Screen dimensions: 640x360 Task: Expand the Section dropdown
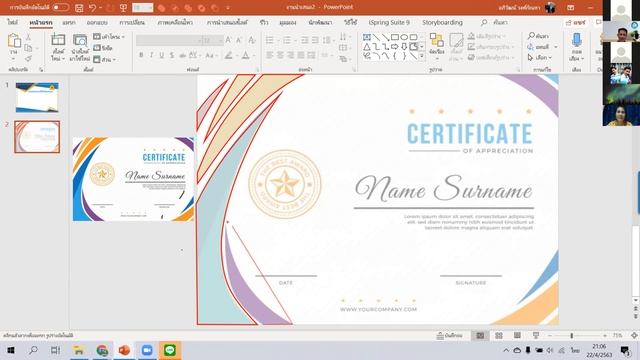pyautogui.click(x=104, y=59)
